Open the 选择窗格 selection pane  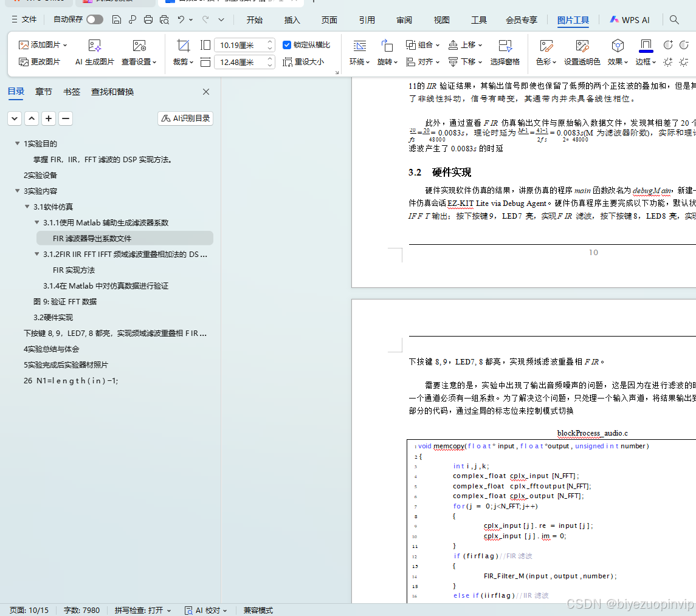point(505,53)
